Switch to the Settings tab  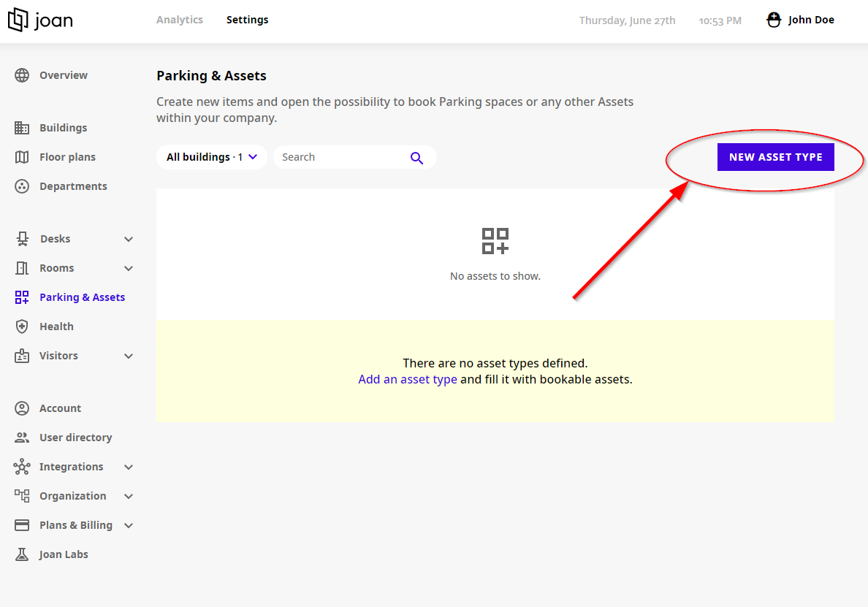pos(247,20)
